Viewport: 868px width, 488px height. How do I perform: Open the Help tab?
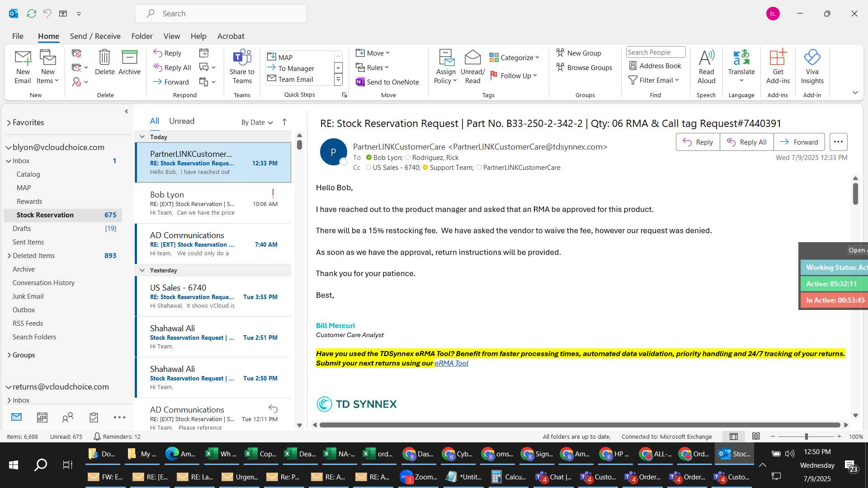pos(198,36)
